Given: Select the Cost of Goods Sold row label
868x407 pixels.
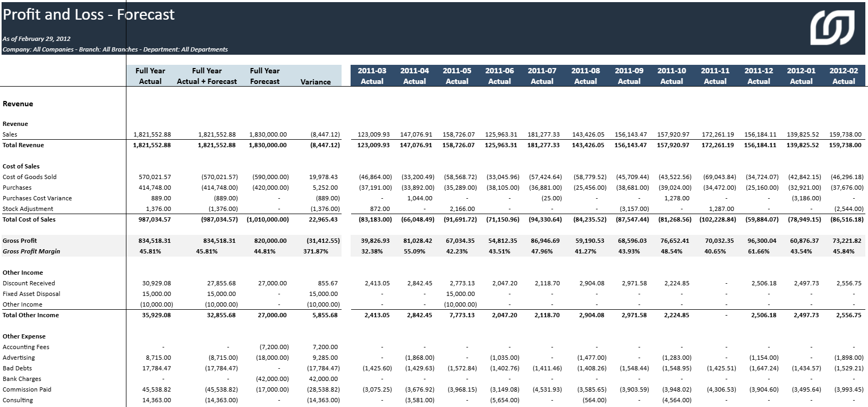Looking at the screenshot, I should pos(30,177).
